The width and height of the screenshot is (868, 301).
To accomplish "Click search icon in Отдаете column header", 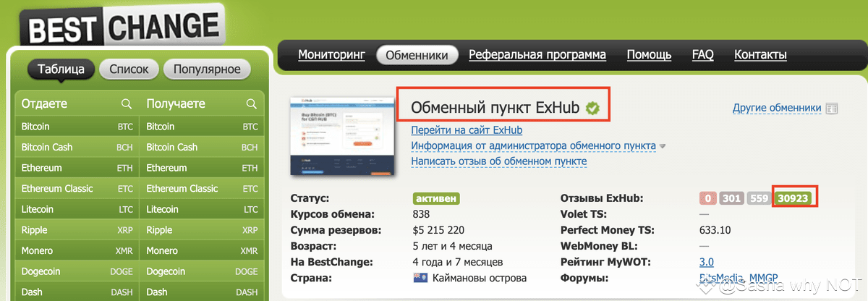I will [127, 103].
